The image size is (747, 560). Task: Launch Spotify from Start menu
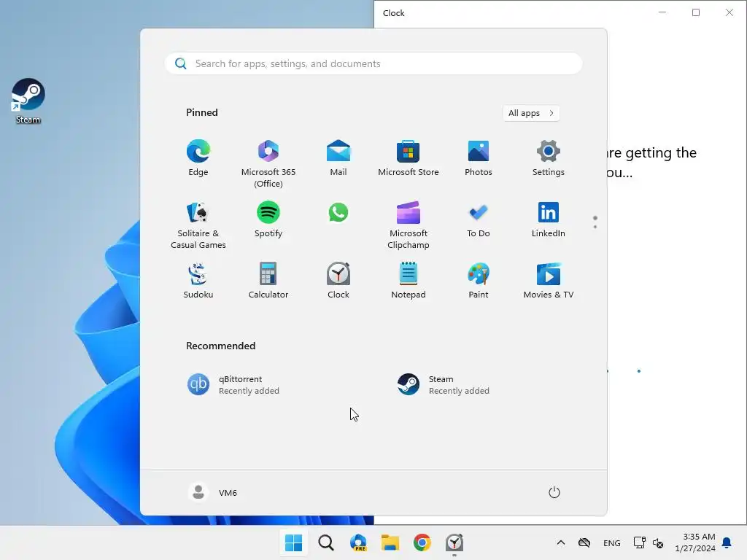[x=268, y=219]
